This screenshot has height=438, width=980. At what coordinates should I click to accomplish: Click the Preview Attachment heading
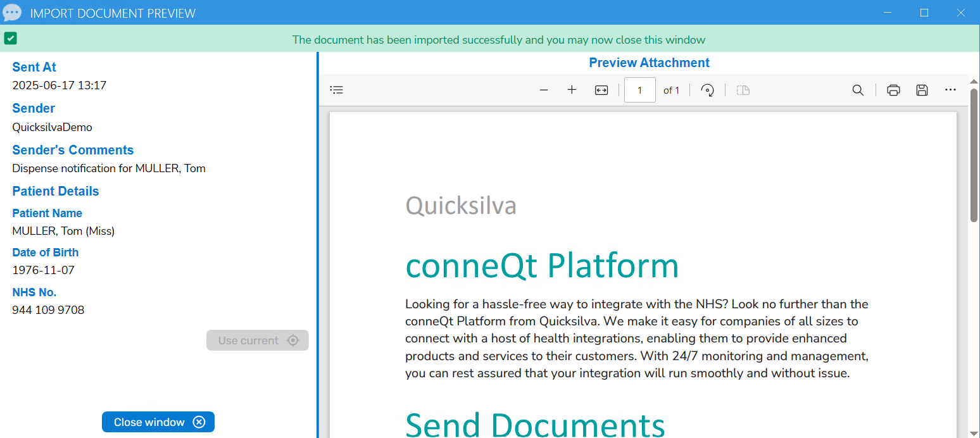coord(649,62)
